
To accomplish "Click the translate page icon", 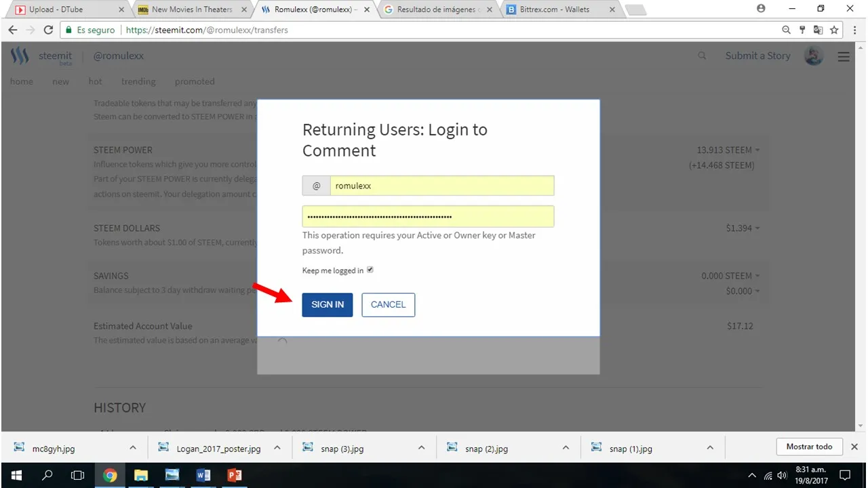I will pyautogui.click(x=818, y=30).
